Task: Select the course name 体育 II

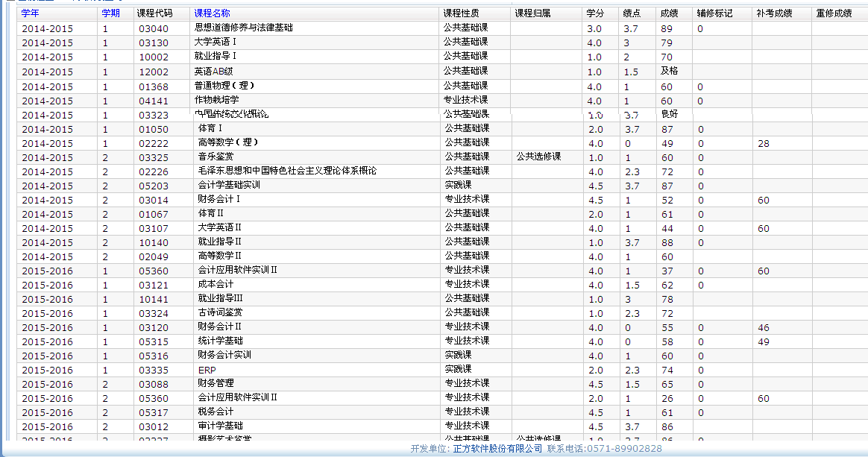Action: point(211,213)
